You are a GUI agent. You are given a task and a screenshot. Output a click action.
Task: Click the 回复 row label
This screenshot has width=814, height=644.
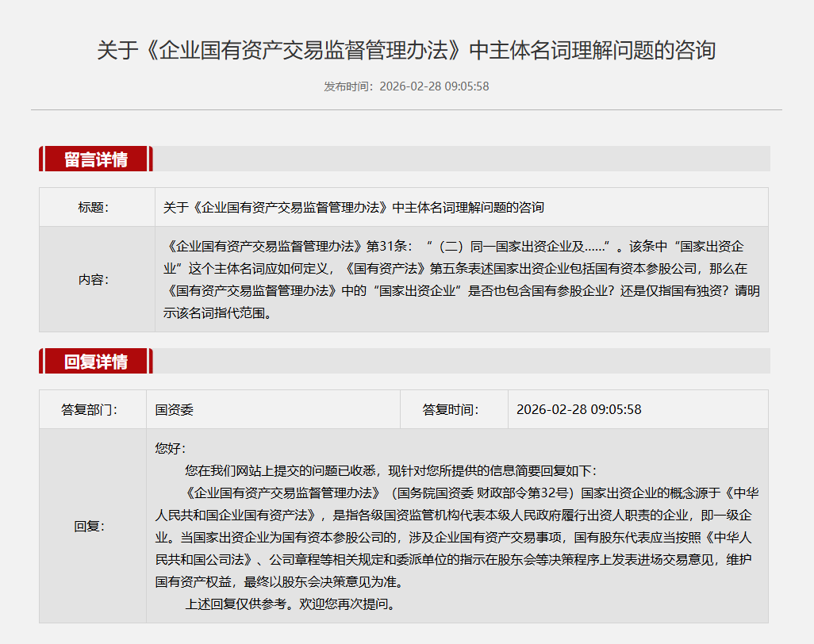(x=89, y=526)
